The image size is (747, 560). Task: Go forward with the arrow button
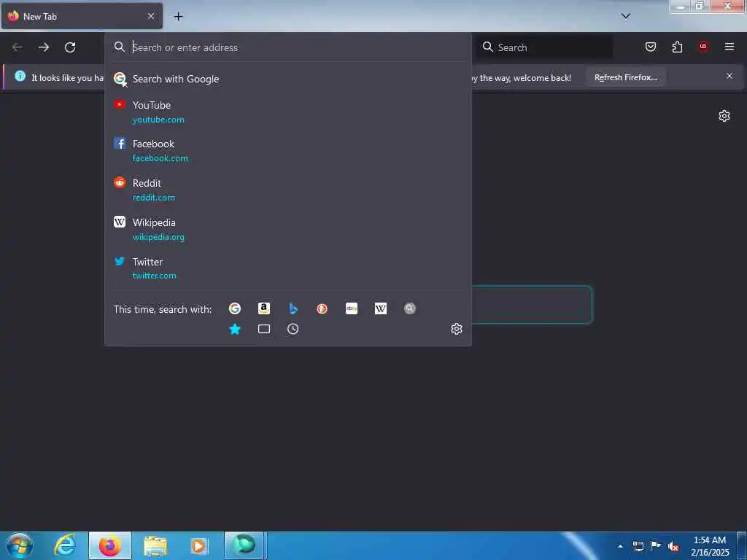[43, 47]
